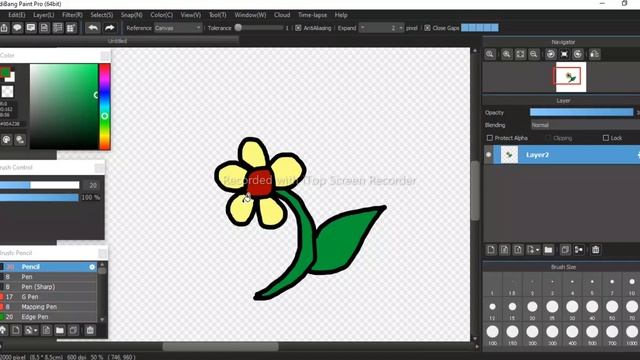This screenshot has height=360, width=640.
Task: Merge layer down using the merge icon
Action: pos(578,249)
